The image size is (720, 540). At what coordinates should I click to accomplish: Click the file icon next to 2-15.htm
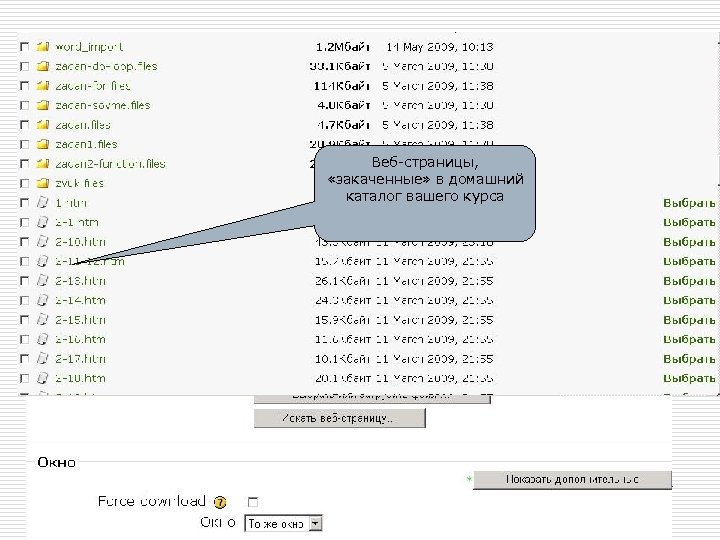(42, 320)
